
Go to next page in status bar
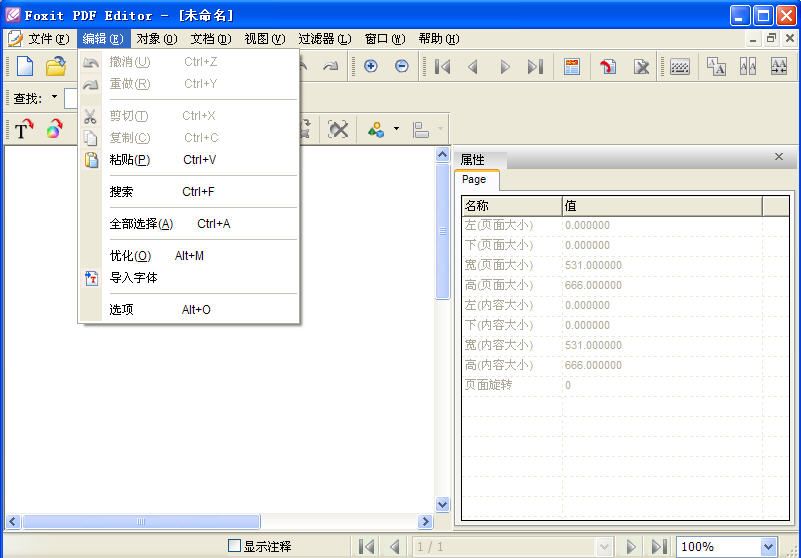tap(631, 547)
